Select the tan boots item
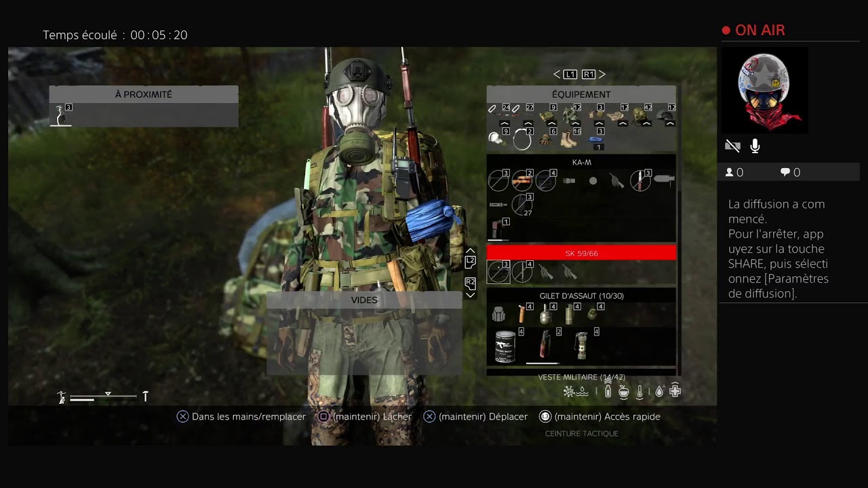Image resolution: width=868 pixels, height=488 pixels. pos(568,140)
